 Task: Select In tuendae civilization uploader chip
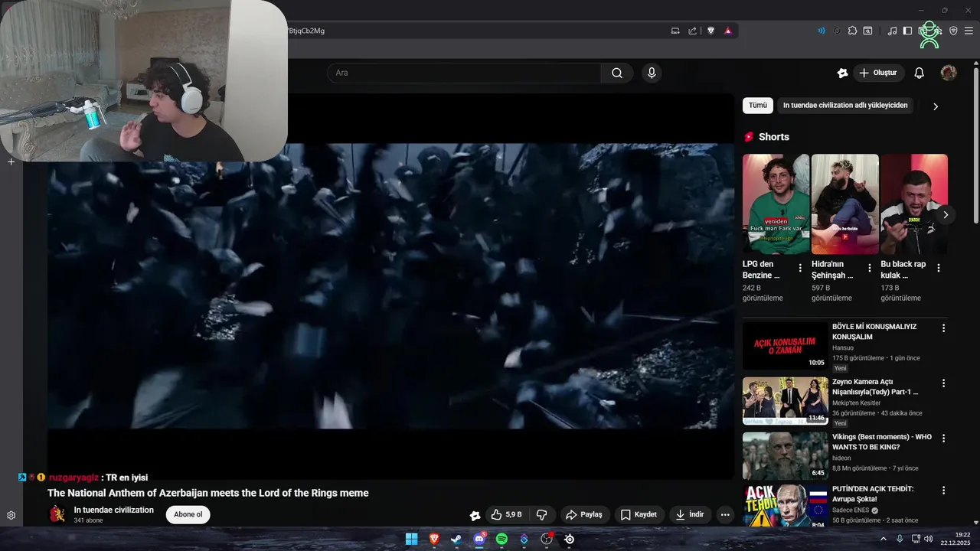845,106
